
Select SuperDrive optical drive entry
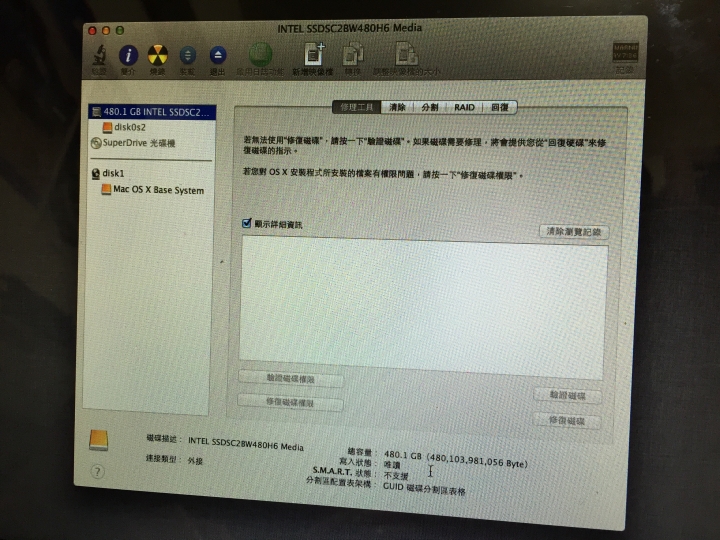coord(133,143)
